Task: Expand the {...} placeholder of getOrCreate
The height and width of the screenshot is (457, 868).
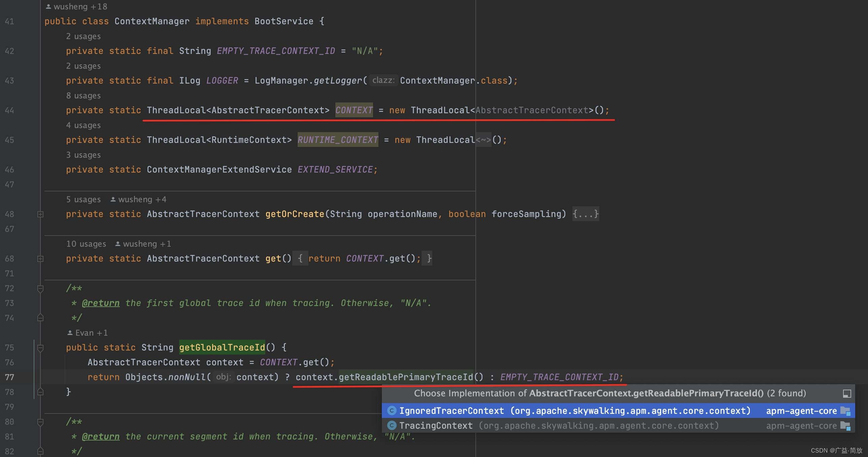Action: point(585,214)
